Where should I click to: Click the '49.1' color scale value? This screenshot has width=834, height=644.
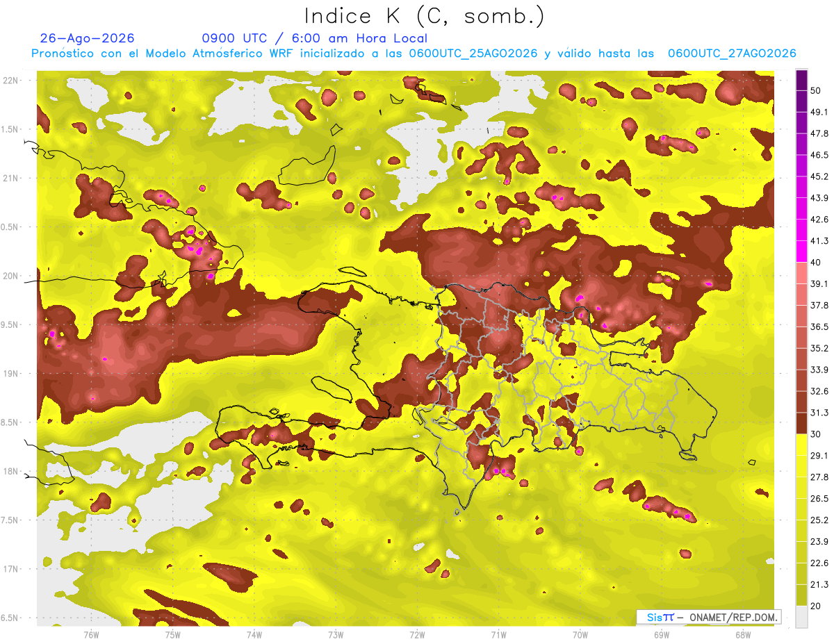pyautogui.click(x=819, y=112)
